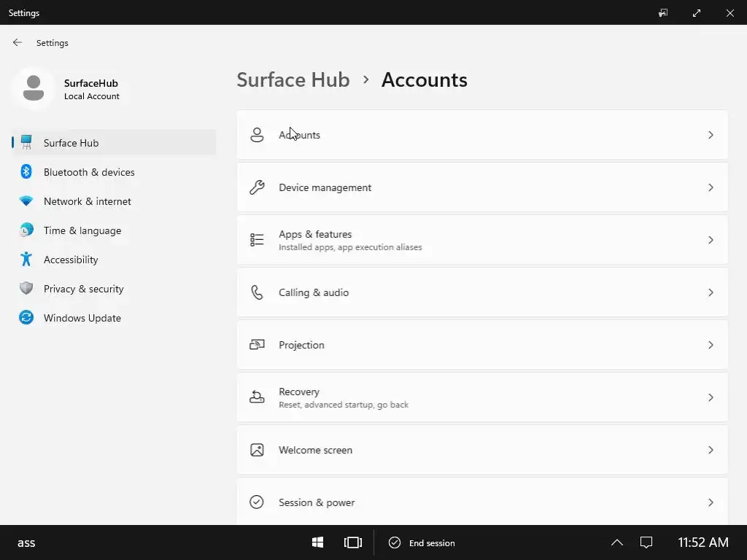Open Device management label
Viewport: 747px width, 560px height.
325,187
